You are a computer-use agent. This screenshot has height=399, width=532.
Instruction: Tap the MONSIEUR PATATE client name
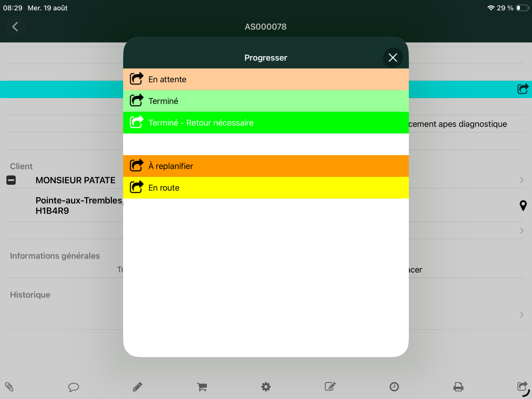(x=75, y=180)
